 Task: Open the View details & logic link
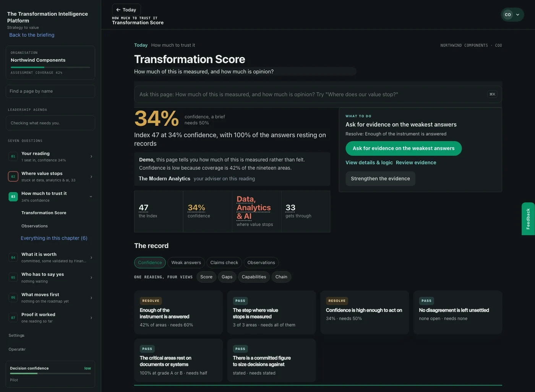coord(369,162)
